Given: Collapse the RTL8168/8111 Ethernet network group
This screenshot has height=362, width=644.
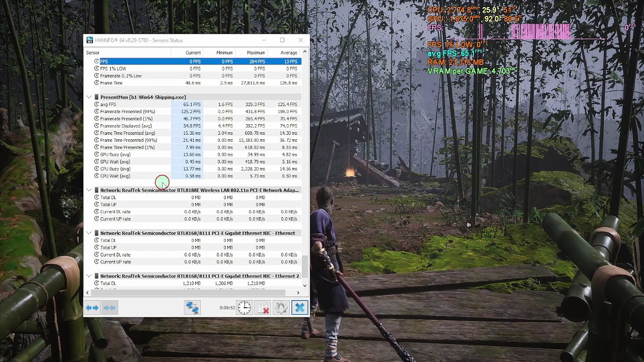Looking at the screenshot, I should pyautogui.click(x=89, y=233).
